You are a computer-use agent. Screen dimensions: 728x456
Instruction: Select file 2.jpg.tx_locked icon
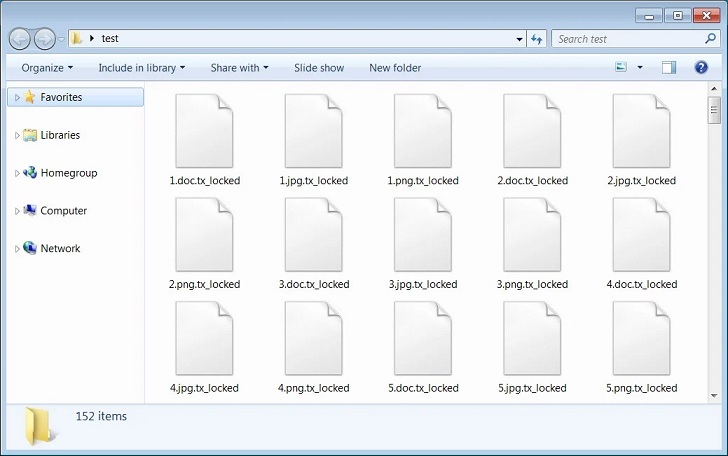642,131
